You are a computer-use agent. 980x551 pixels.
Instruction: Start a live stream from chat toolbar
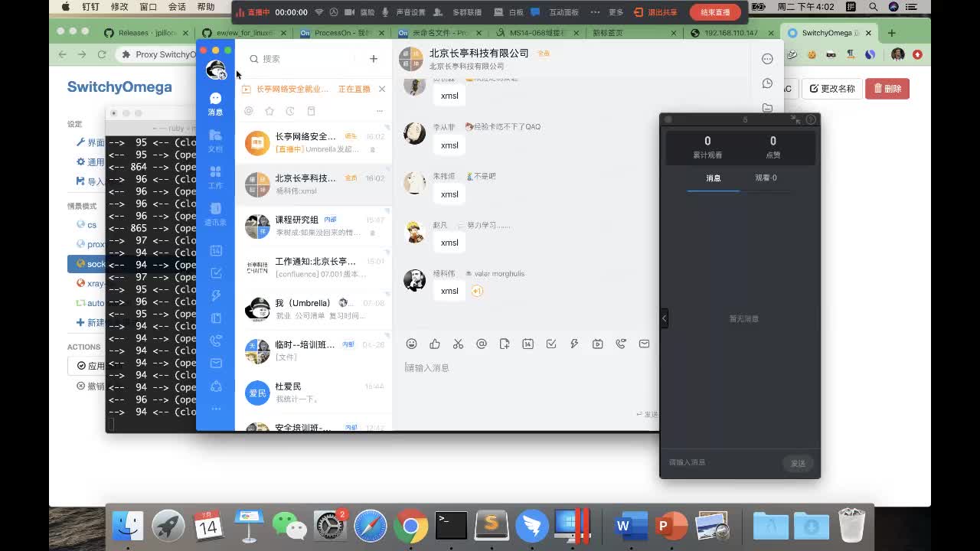pyautogui.click(x=597, y=344)
